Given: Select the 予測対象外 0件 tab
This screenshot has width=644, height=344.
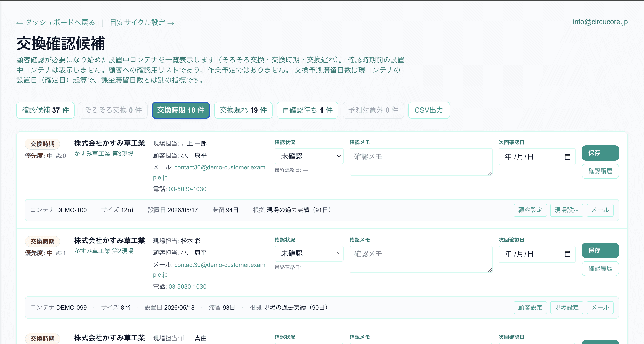Looking at the screenshot, I should (x=373, y=110).
